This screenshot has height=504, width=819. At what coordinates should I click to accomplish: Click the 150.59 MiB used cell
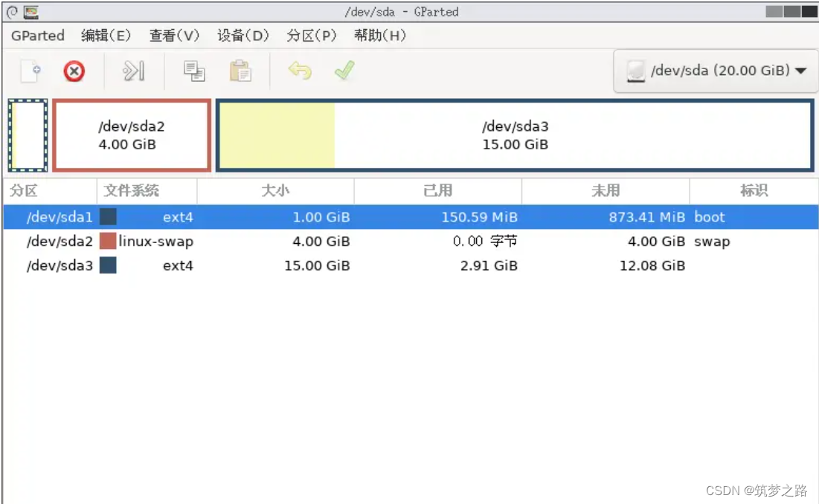tap(480, 217)
